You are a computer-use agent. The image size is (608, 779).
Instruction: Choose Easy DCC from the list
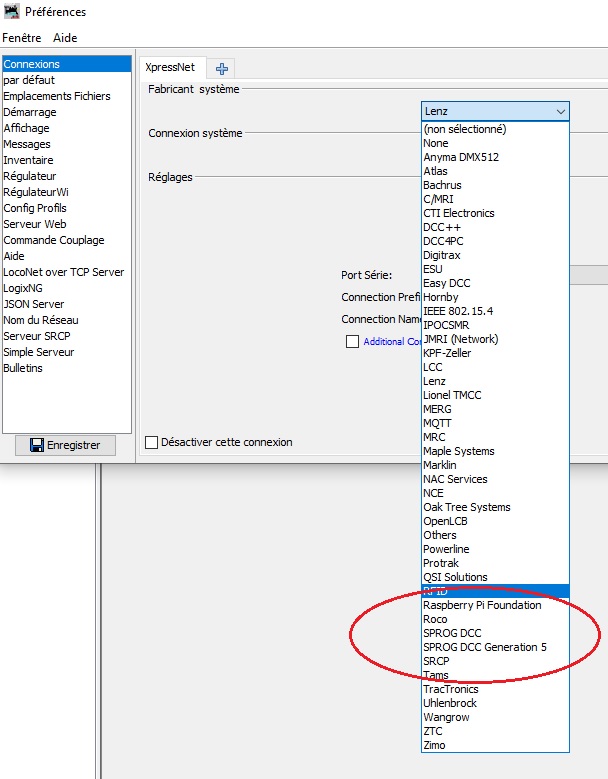click(x=495, y=283)
